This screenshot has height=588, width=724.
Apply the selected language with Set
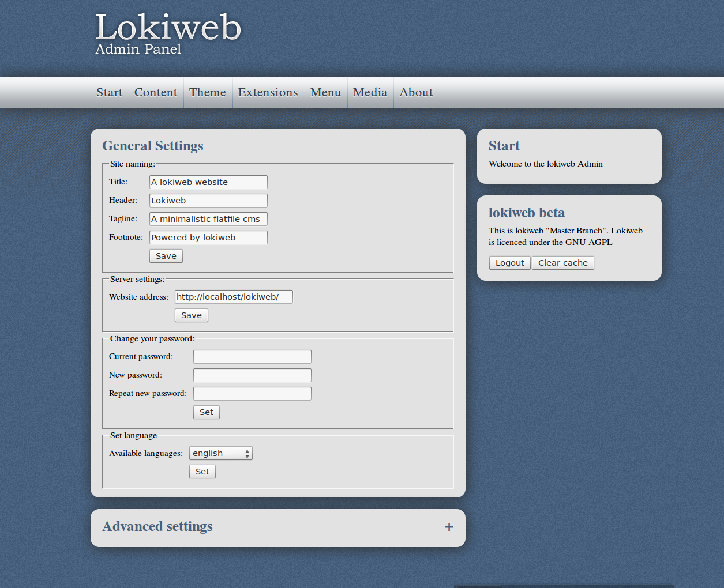(202, 471)
